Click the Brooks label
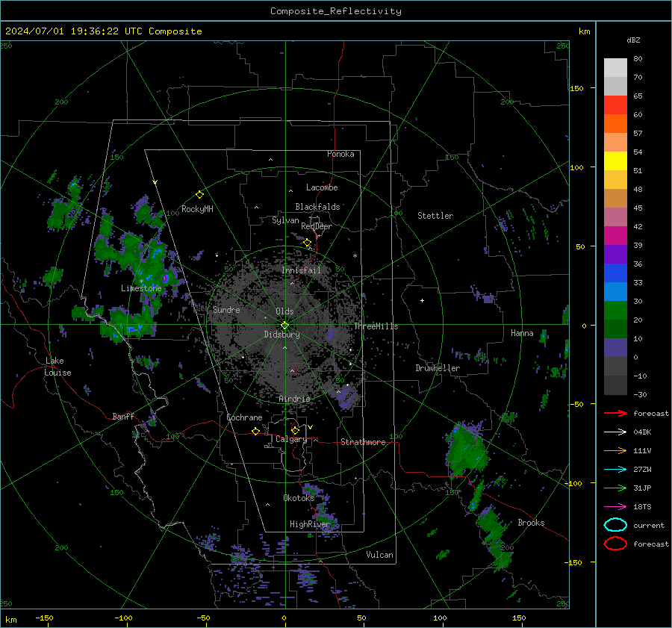672x628 pixels. tap(531, 523)
